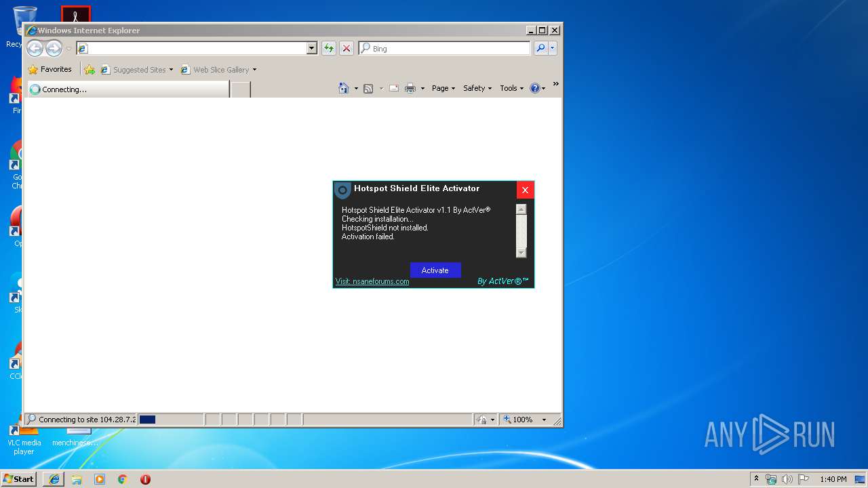Click the 'Activation failed.' log line
This screenshot has width=868, height=488.
pyautogui.click(x=368, y=237)
